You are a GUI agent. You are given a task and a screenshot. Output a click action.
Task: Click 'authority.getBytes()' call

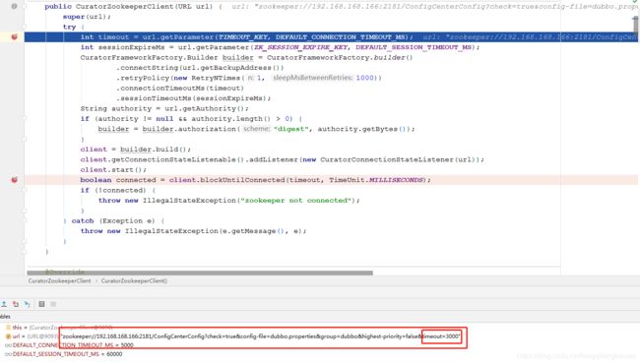363,129
